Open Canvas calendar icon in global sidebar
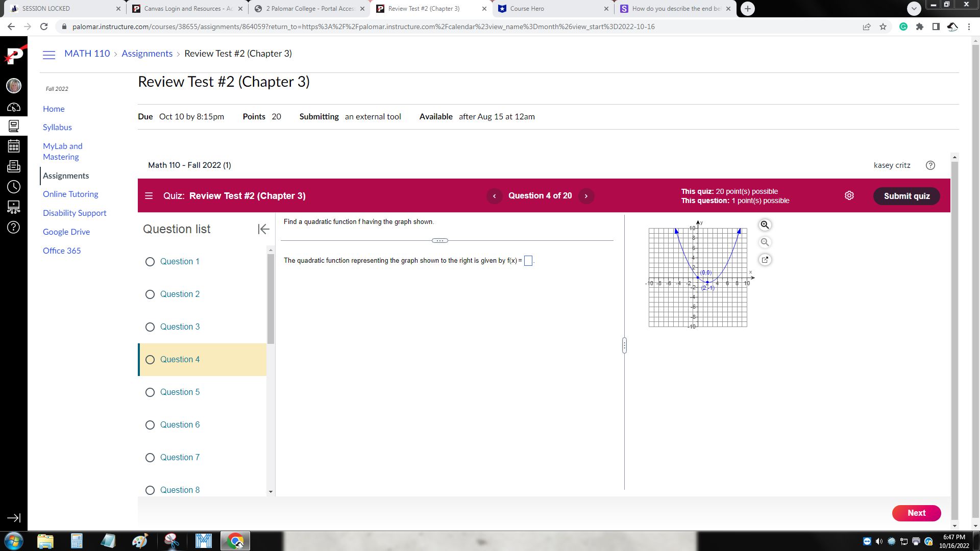Image resolution: width=980 pixels, height=551 pixels. pyautogui.click(x=14, y=146)
